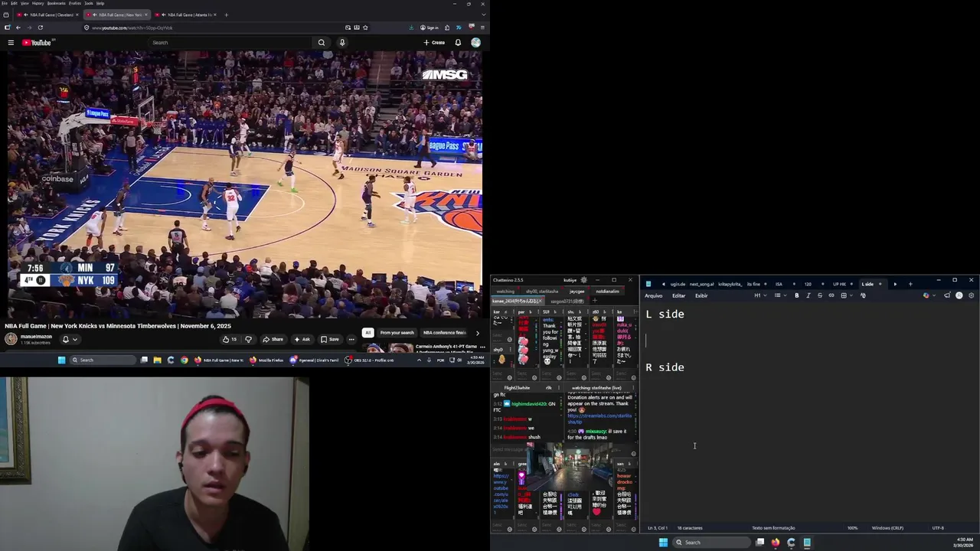
Task: Show next suggestion chips with arrow
Action: tap(477, 332)
